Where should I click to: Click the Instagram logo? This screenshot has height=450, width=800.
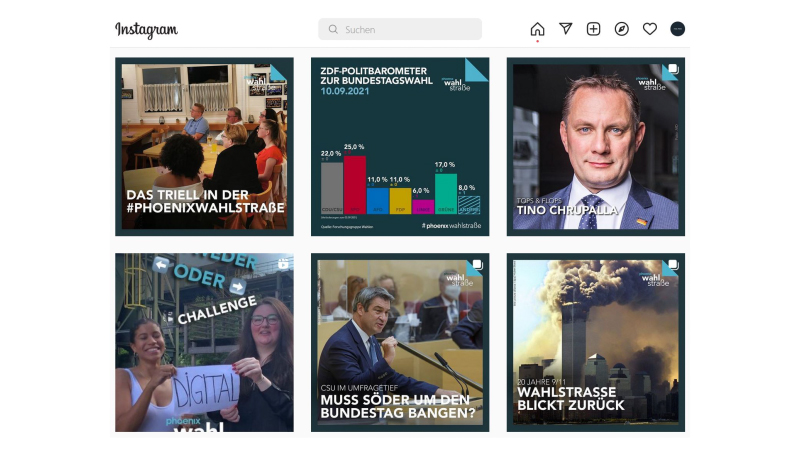tap(146, 30)
